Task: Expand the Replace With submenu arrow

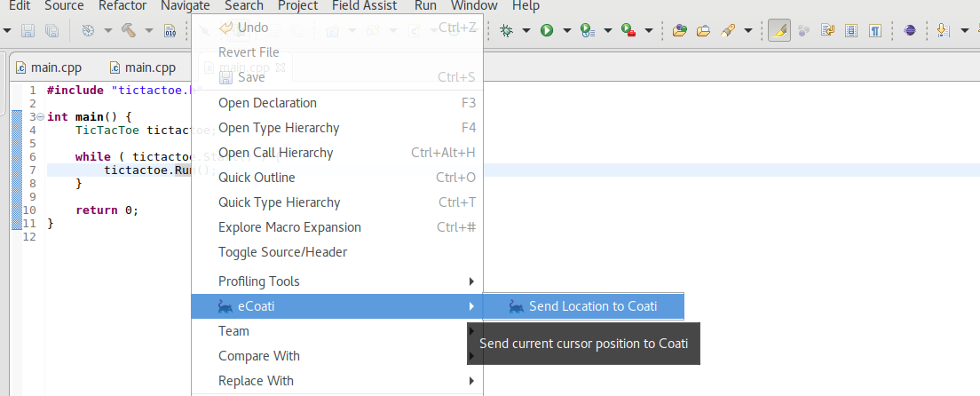Action: pyautogui.click(x=472, y=380)
